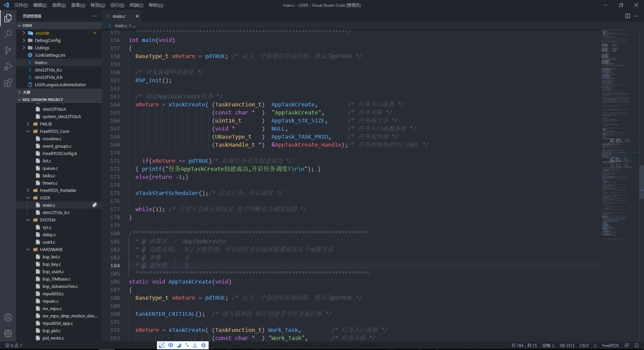Click the VS Code logo icon
644x350 pixels.
coord(6,5)
